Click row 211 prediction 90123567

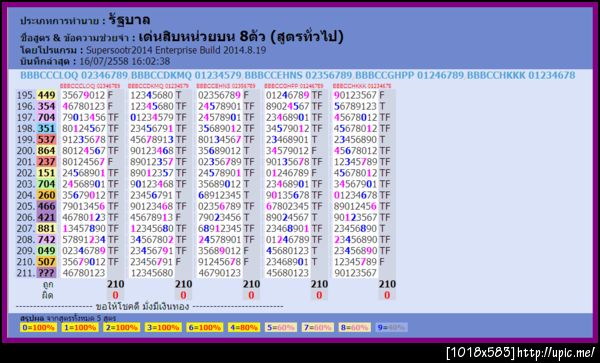355,273
